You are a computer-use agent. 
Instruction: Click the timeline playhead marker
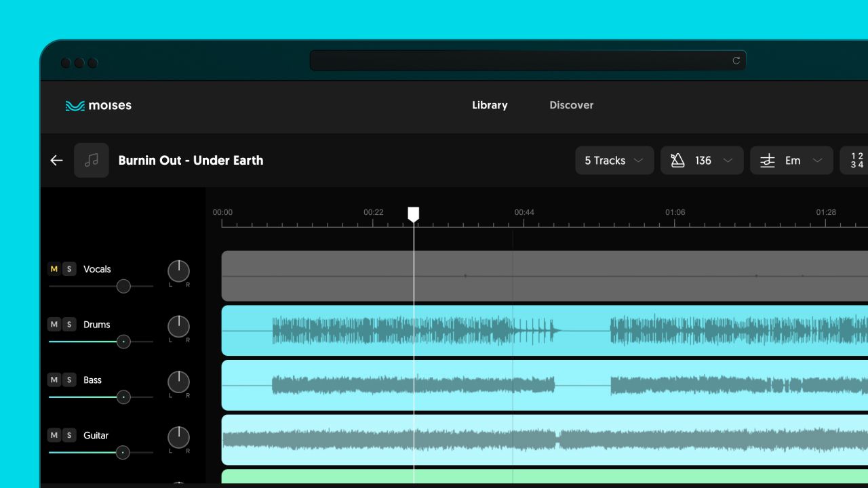(414, 214)
